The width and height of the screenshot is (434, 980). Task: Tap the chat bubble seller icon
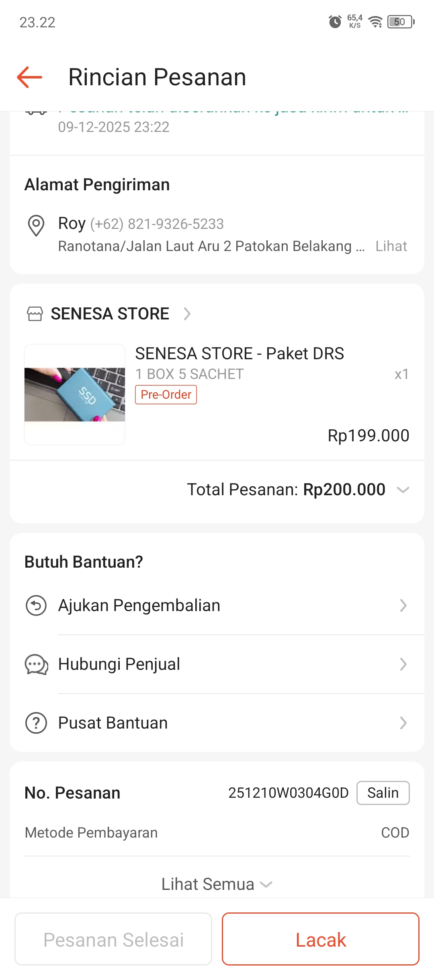click(x=36, y=664)
